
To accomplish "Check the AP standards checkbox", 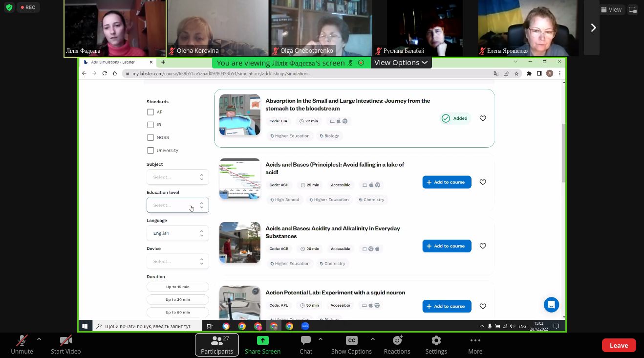I will (x=150, y=112).
